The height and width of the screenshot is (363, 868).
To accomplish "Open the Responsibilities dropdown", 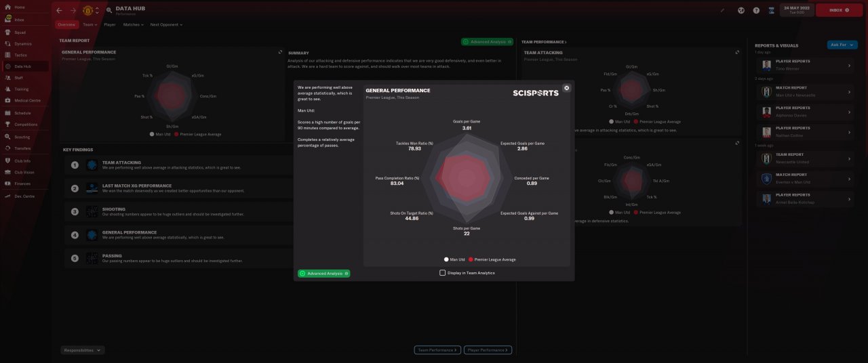I will click(82, 350).
